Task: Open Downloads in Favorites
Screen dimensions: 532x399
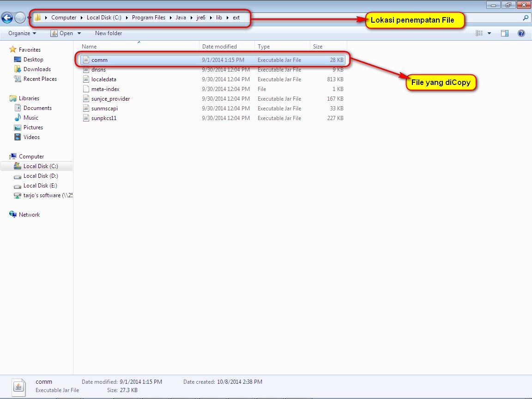Action: pos(37,69)
